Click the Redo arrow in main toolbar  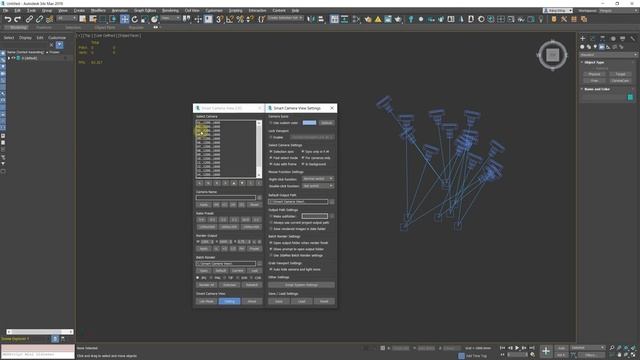(x=17, y=19)
